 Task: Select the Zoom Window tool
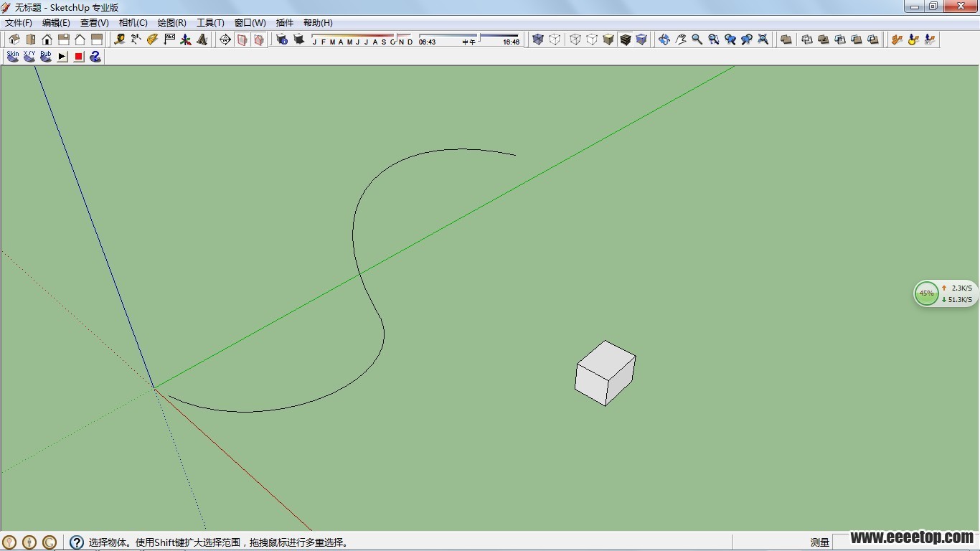[714, 39]
